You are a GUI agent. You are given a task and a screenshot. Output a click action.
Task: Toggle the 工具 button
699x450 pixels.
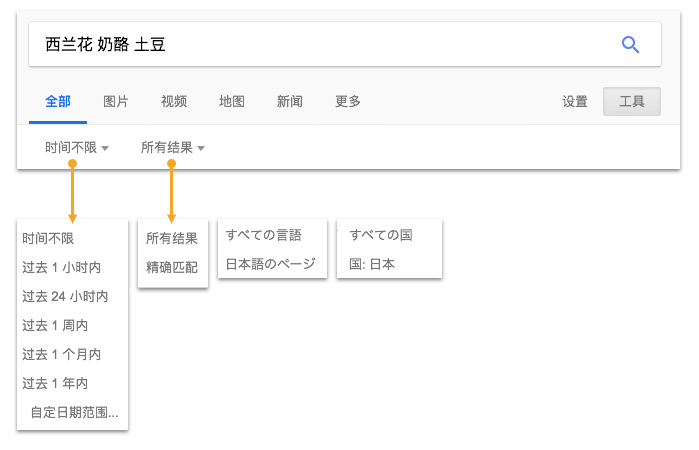(632, 101)
